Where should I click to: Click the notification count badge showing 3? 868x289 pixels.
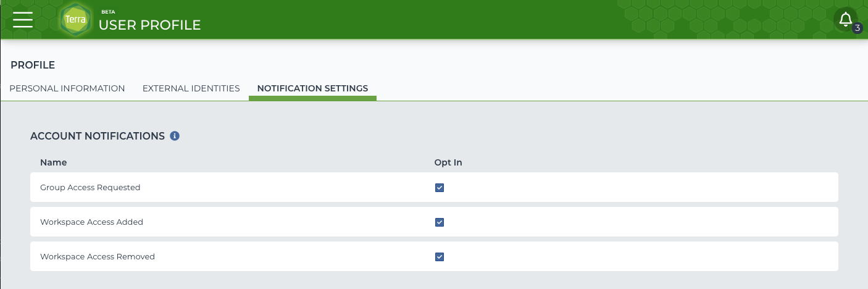point(857,28)
